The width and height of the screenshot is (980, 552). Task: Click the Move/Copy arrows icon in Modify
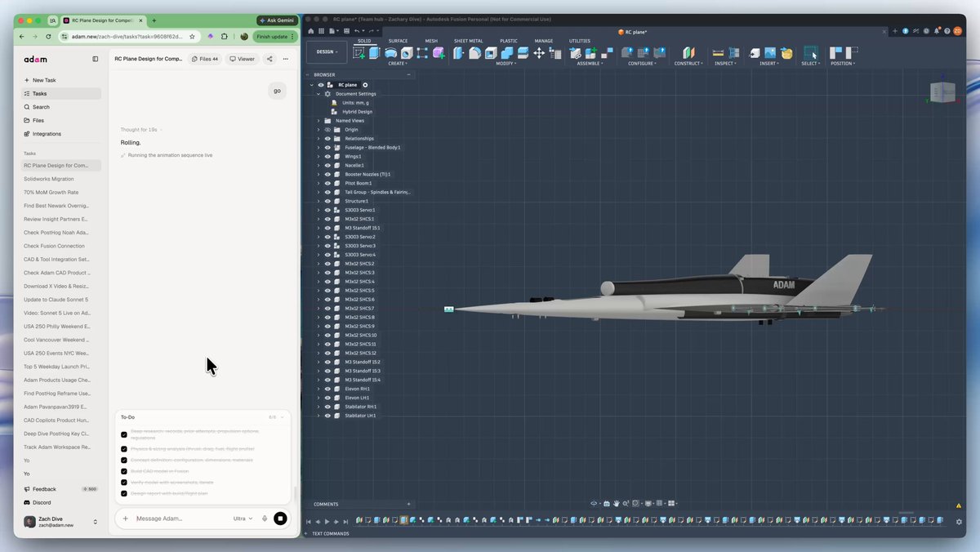[x=539, y=52]
